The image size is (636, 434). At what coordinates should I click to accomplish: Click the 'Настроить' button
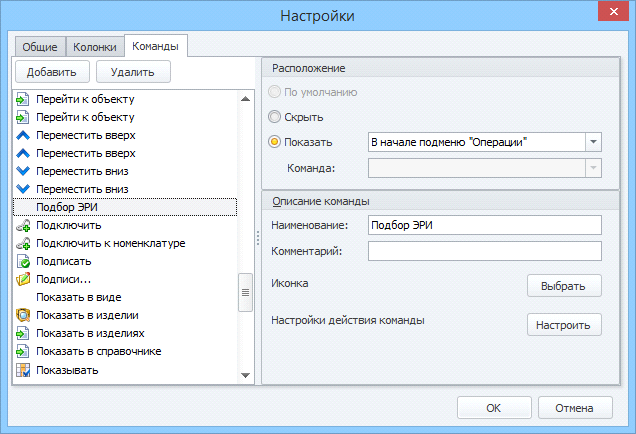click(x=564, y=325)
